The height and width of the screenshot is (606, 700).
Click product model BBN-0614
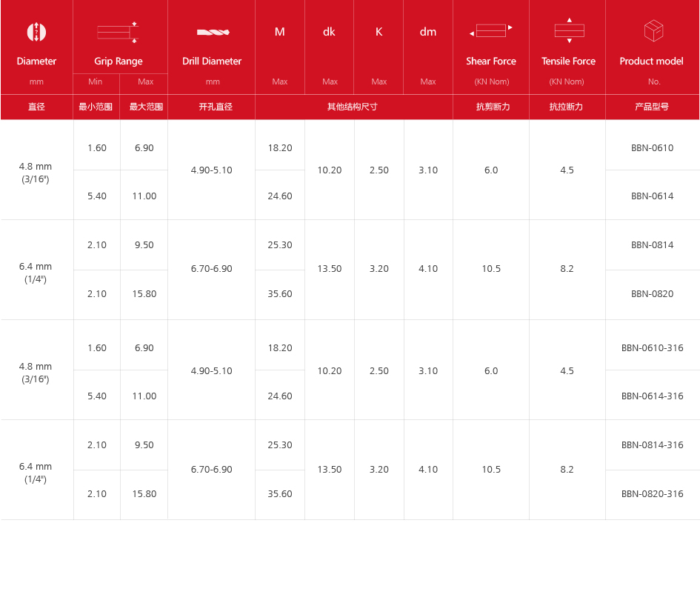(653, 196)
